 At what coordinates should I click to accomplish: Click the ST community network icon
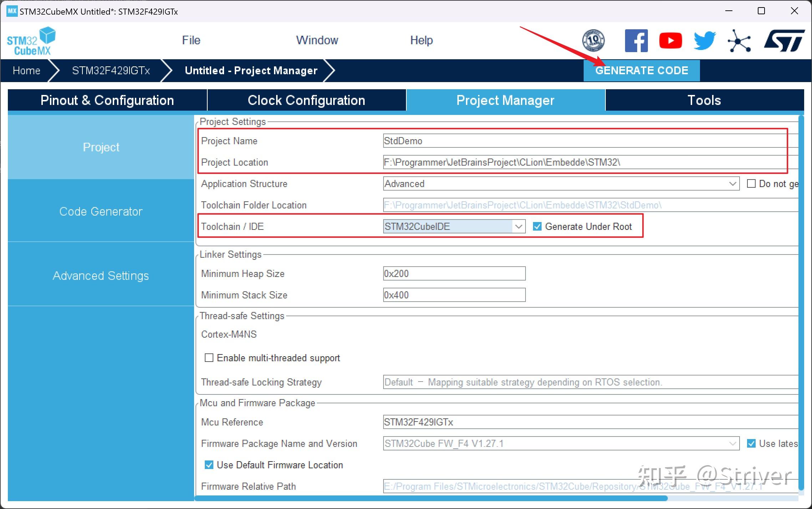click(x=739, y=41)
